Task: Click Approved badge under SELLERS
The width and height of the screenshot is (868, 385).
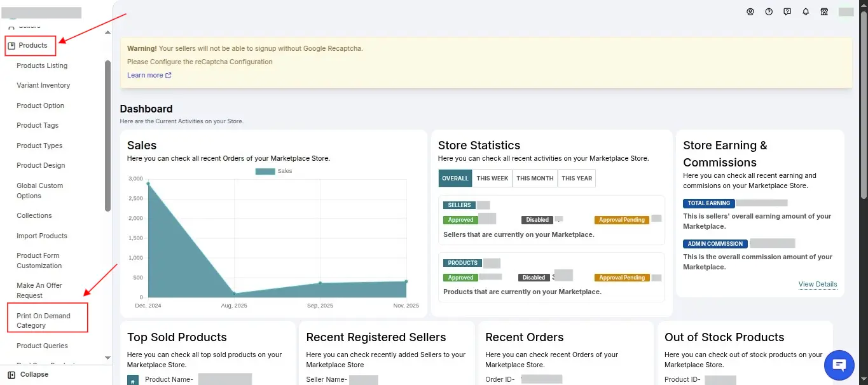Action: coord(460,220)
